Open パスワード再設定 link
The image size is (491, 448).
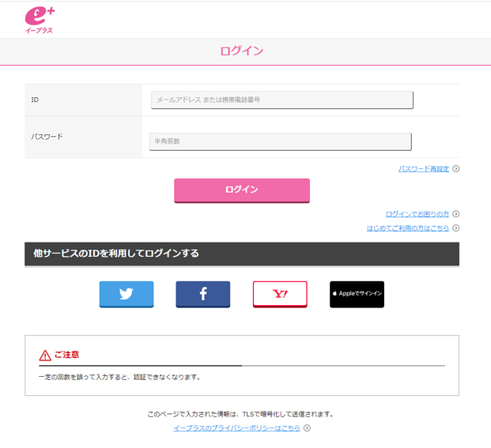[424, 169]
